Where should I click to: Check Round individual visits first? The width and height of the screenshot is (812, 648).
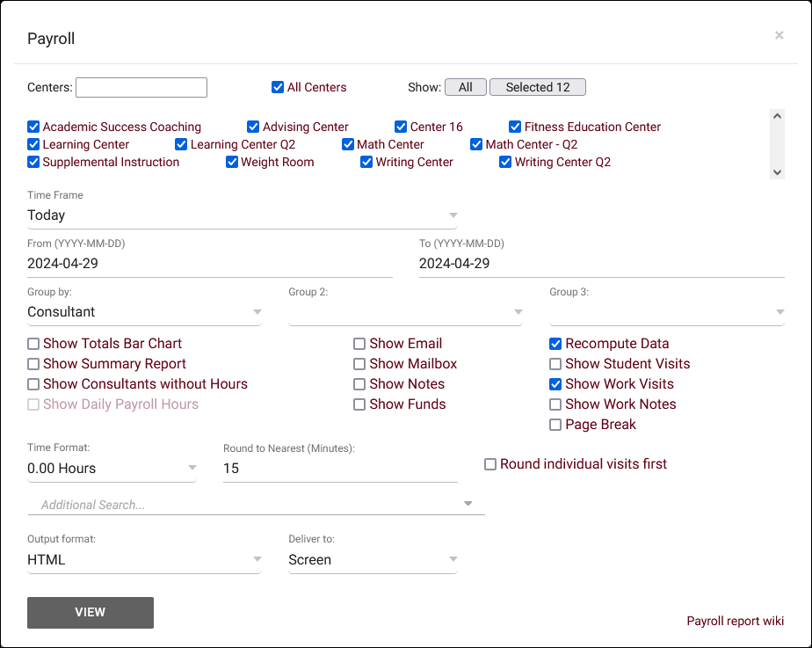tap(490, 464)
